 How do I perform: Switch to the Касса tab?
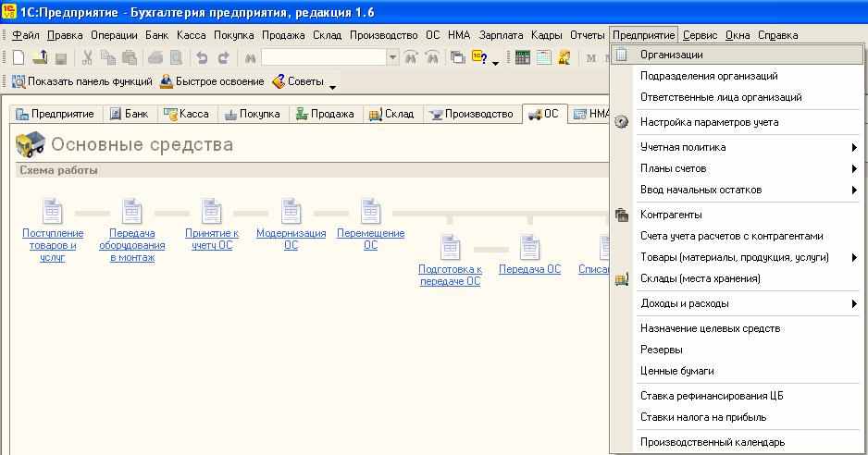point(187,114)
